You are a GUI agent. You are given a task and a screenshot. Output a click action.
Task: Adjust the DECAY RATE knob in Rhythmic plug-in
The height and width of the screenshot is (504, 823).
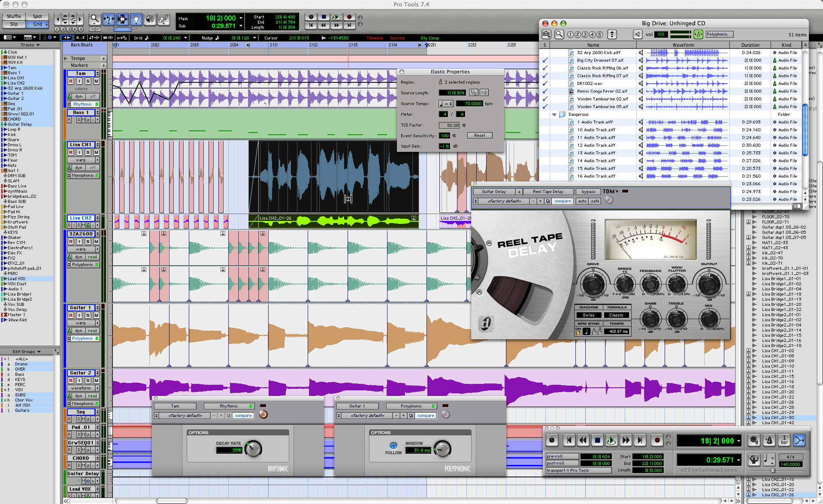pos(253,449)
